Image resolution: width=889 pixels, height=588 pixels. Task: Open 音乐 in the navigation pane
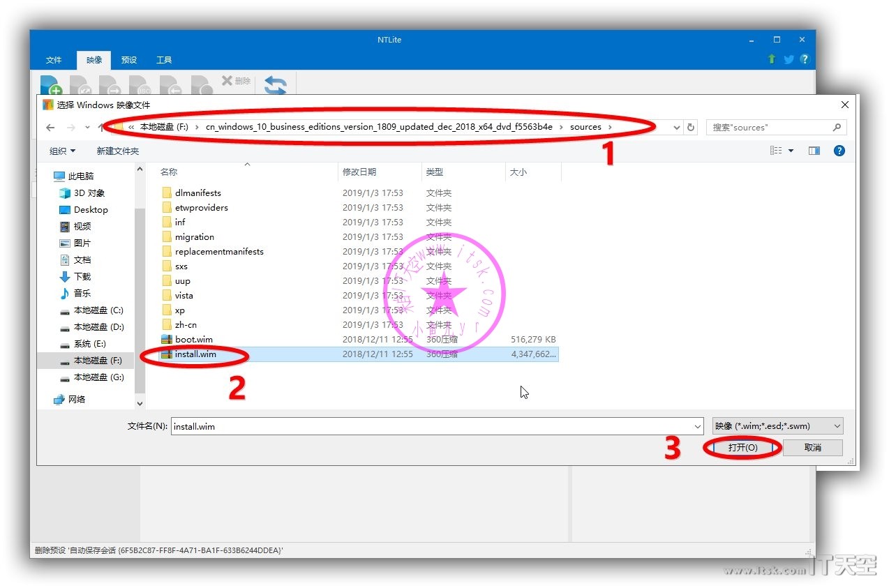coord(75,294)
